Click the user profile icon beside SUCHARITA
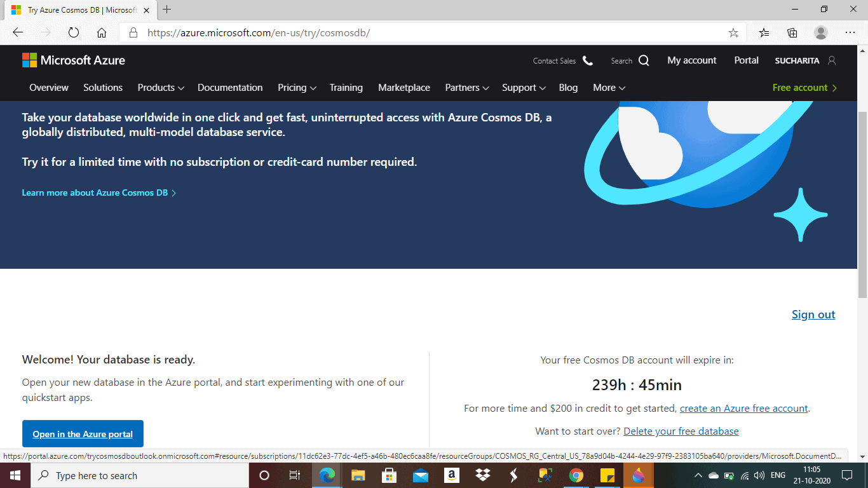 (832, 60)
